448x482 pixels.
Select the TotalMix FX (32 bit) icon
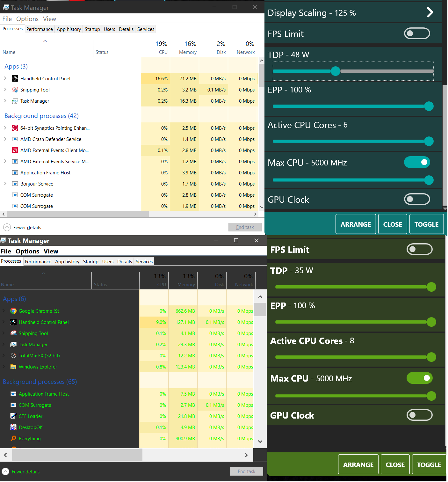[x=13, y=355]
